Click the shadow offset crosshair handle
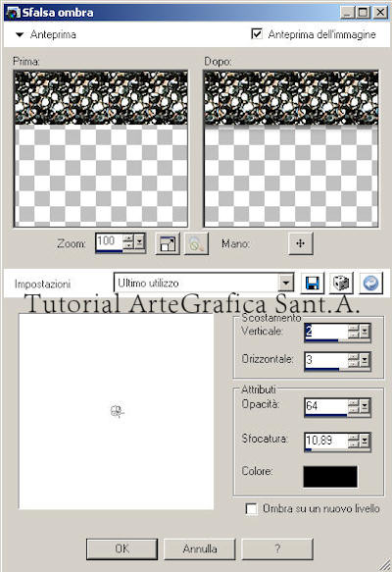This screenshot has width=392, height=572. coord(117,411)
